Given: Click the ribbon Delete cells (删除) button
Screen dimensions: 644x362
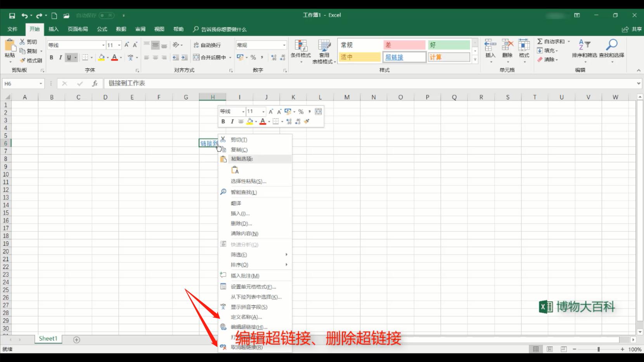Looking at the screenshot, I should point(507,50).
